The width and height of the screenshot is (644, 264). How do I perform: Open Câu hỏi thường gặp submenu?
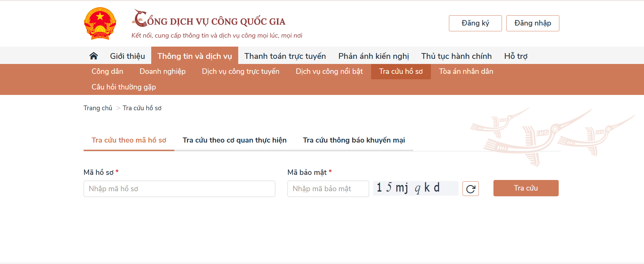pyautogui.click(x=124, y=87)
